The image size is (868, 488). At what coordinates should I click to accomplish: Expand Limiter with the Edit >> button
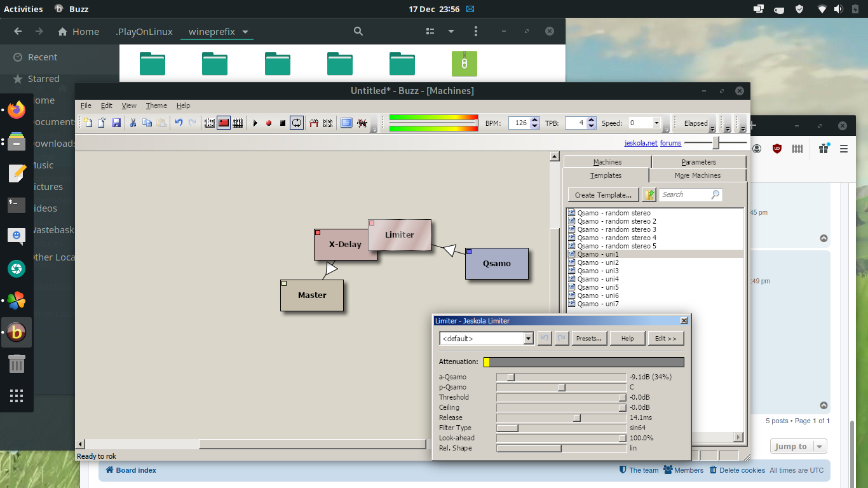666,339
